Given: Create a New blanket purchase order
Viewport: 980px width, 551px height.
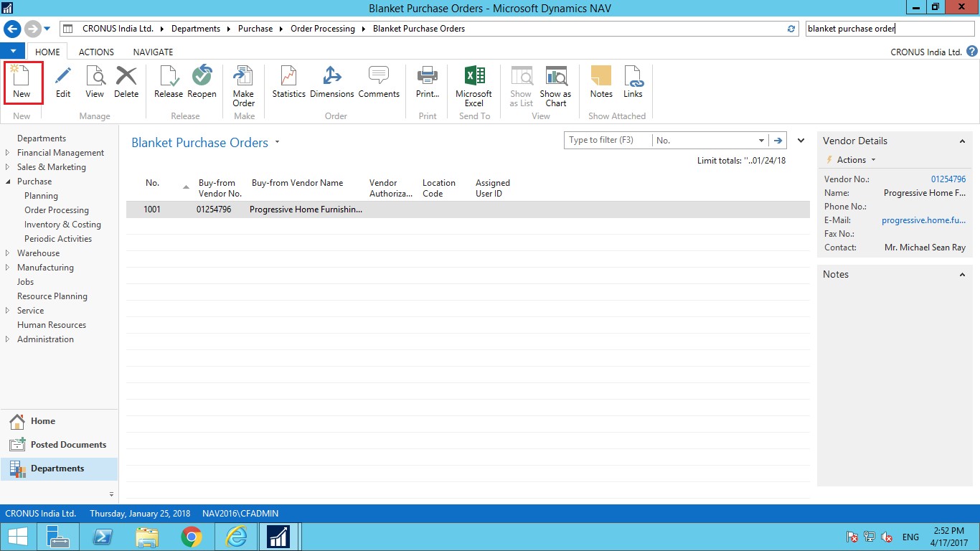Looking at the screenshot, I should click(x=22, y=83).
